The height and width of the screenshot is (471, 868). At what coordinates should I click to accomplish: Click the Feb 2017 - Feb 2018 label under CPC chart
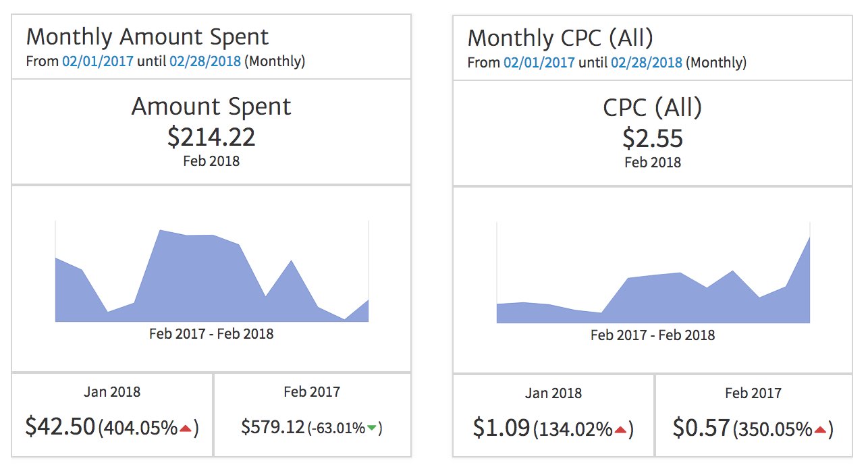coord(653,335)
